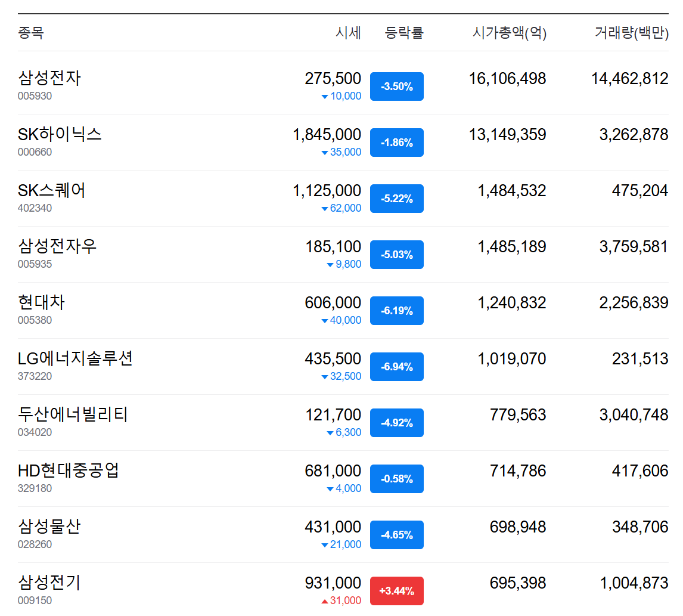Click the volume value 1,004,873

point(634,583)
